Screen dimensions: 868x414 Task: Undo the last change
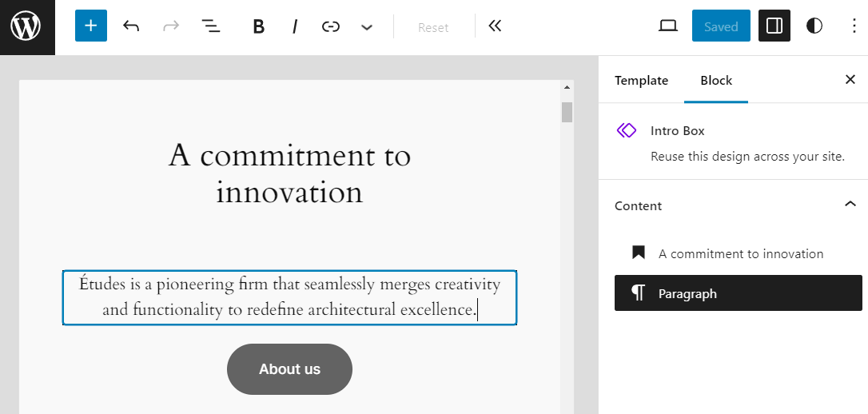click(x=131, y=26)
